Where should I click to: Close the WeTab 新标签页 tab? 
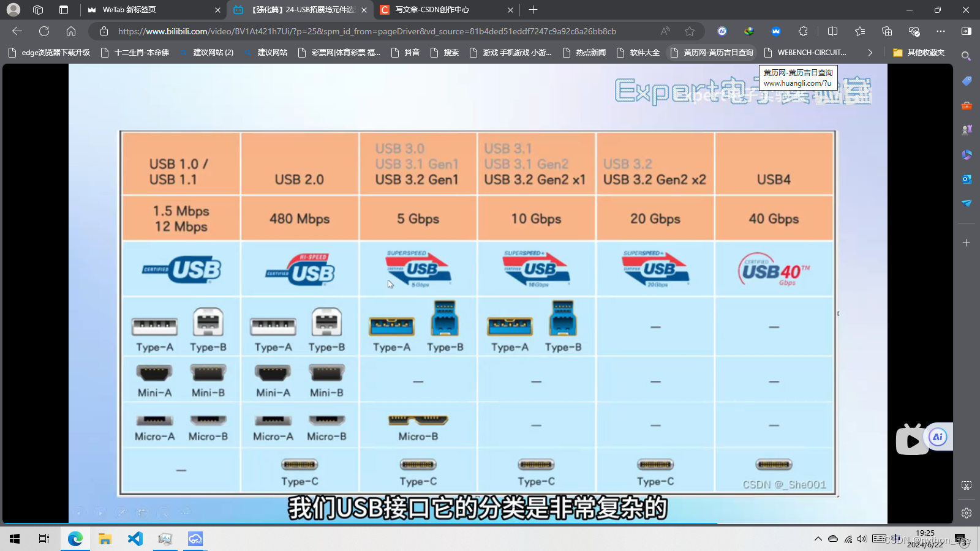(x=217, y=10)
